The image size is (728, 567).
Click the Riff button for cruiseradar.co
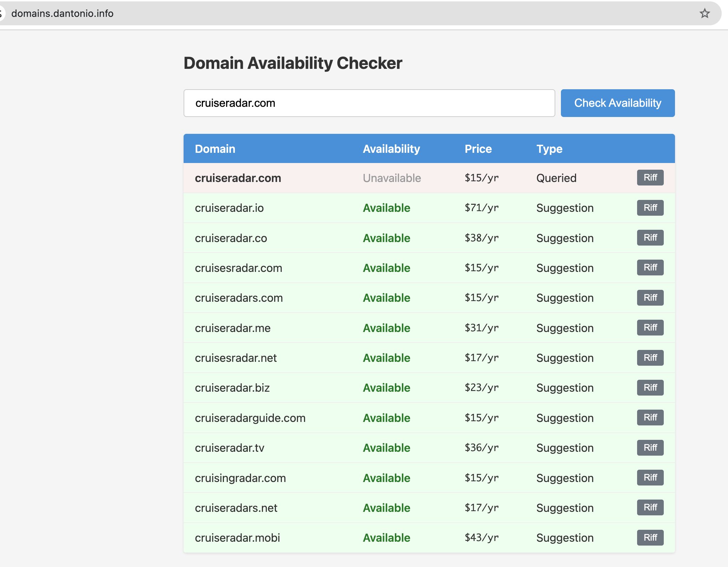[x=650, y=237]
